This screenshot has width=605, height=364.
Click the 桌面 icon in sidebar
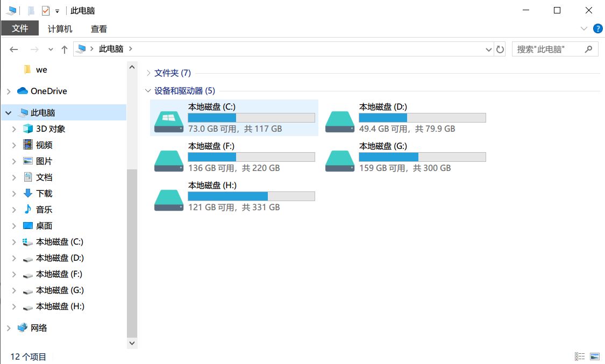[x=28, y=226]
